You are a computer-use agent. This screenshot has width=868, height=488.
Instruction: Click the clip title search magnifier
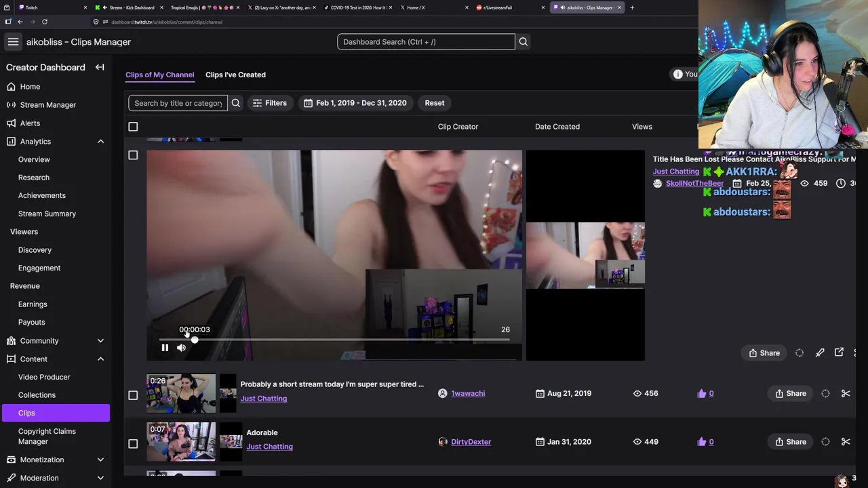tap(236, 103)
